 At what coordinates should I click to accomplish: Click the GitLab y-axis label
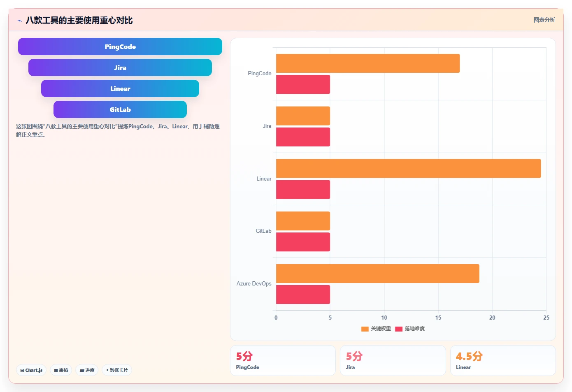pyautogui.click(x=263, y=231)
